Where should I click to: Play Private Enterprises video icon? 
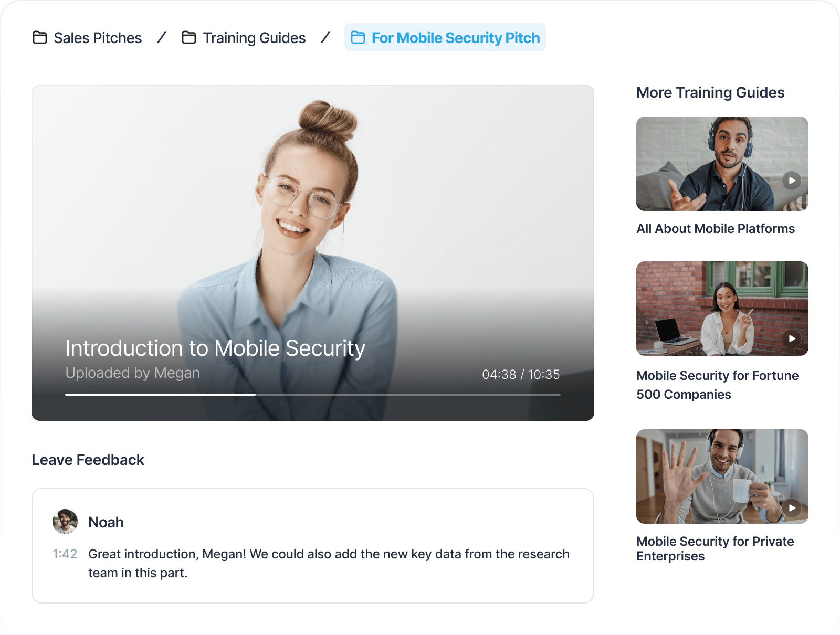click(792, 508)
